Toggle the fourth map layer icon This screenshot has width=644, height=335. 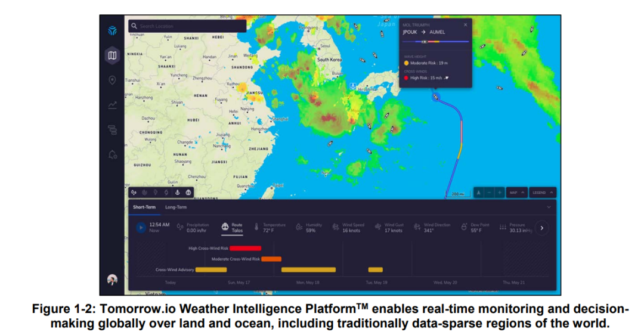166,192
